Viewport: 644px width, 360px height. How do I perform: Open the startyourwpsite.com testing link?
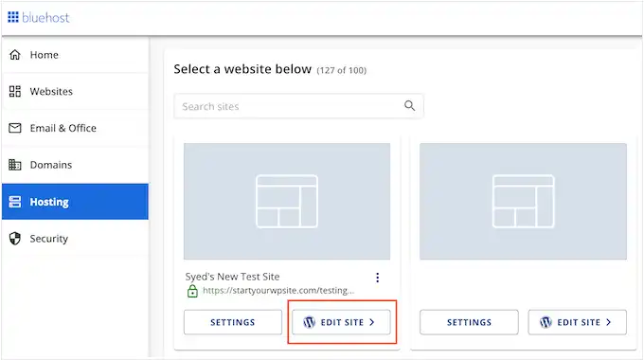[278, 291]
